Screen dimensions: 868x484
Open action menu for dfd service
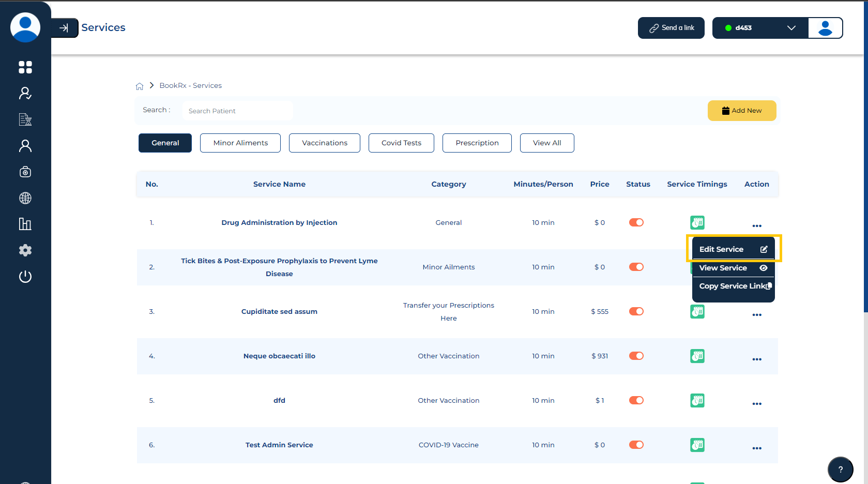point(757,404)
